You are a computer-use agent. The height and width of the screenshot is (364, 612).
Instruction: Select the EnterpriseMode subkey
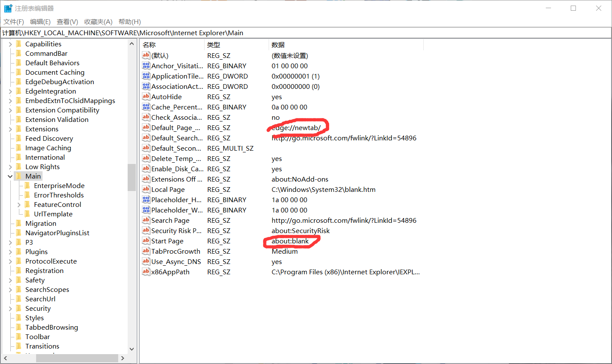[x=59, y=185]
